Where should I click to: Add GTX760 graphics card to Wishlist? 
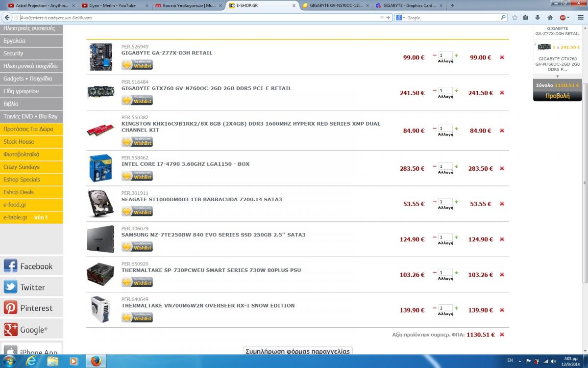coord(137,100)
